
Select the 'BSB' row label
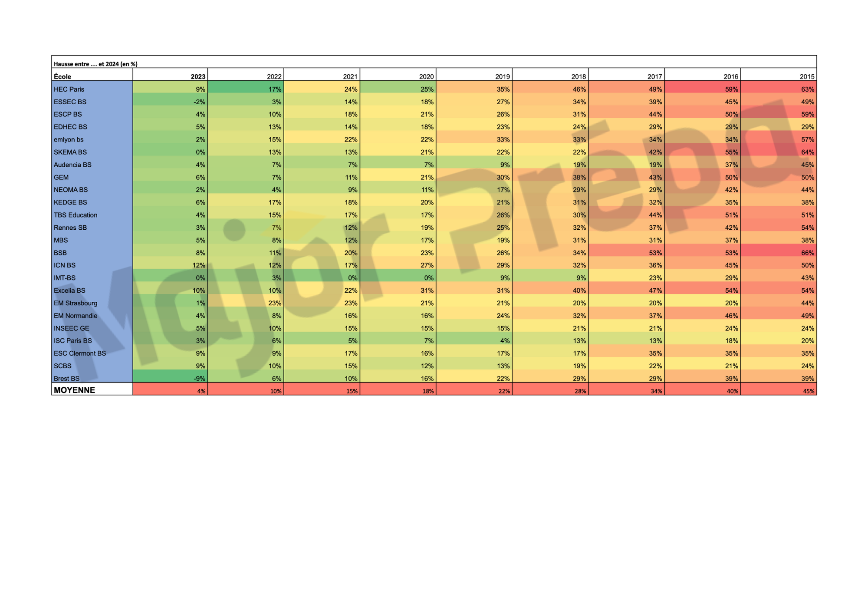60,253
